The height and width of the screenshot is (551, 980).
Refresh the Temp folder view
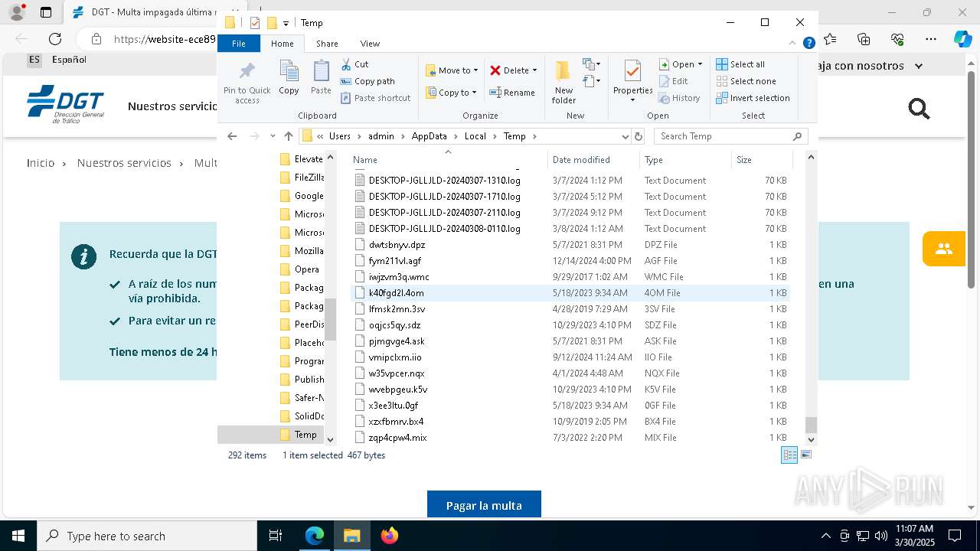click(x=639, y=136)
